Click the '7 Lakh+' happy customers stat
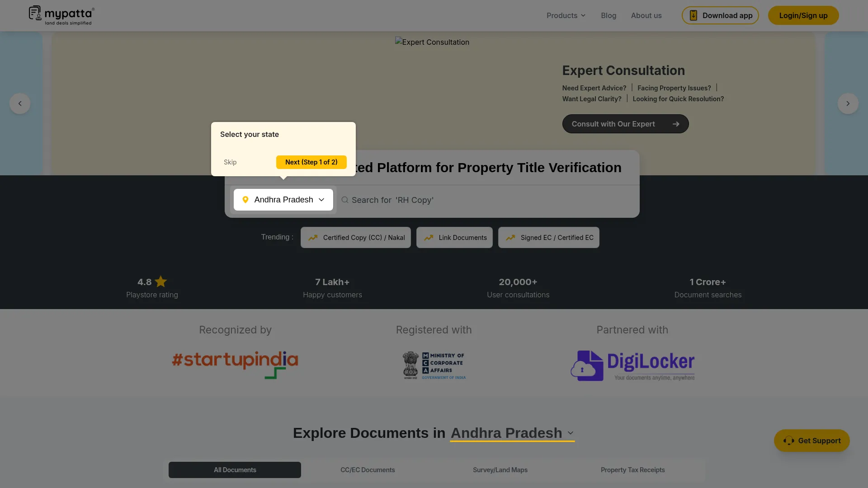Image resolution: width=868 pixels, height=488 pixels. tap(332, 288)
